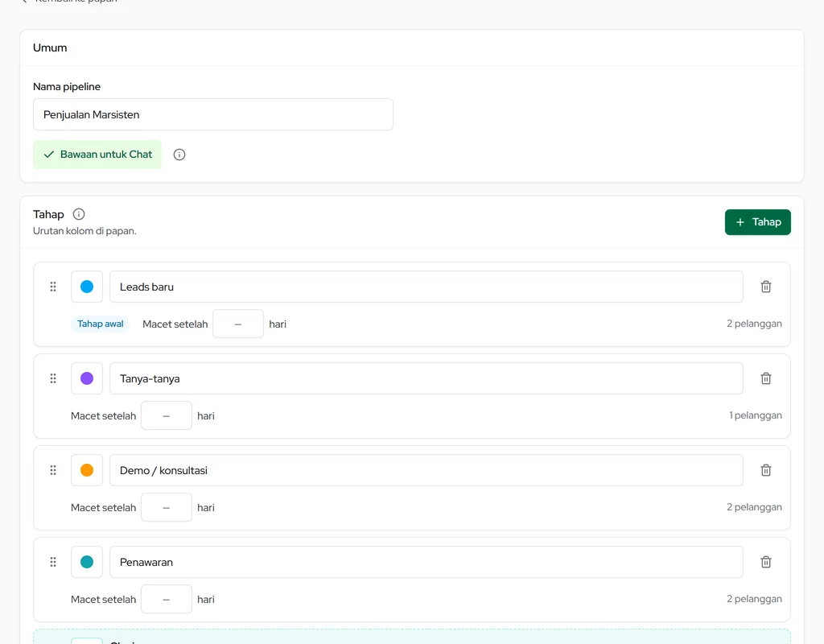Delete the Leads baru stage
The width and height of the screenshot is (824, 644).
[766, 287]
